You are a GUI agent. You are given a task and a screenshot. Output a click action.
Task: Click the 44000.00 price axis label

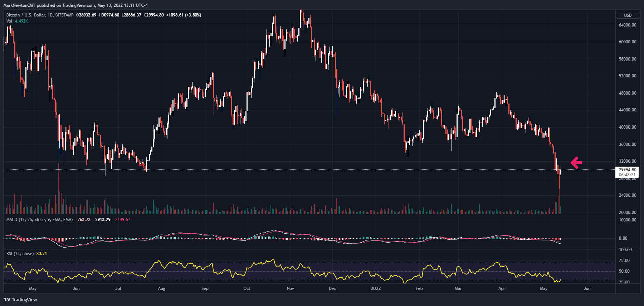628,110
